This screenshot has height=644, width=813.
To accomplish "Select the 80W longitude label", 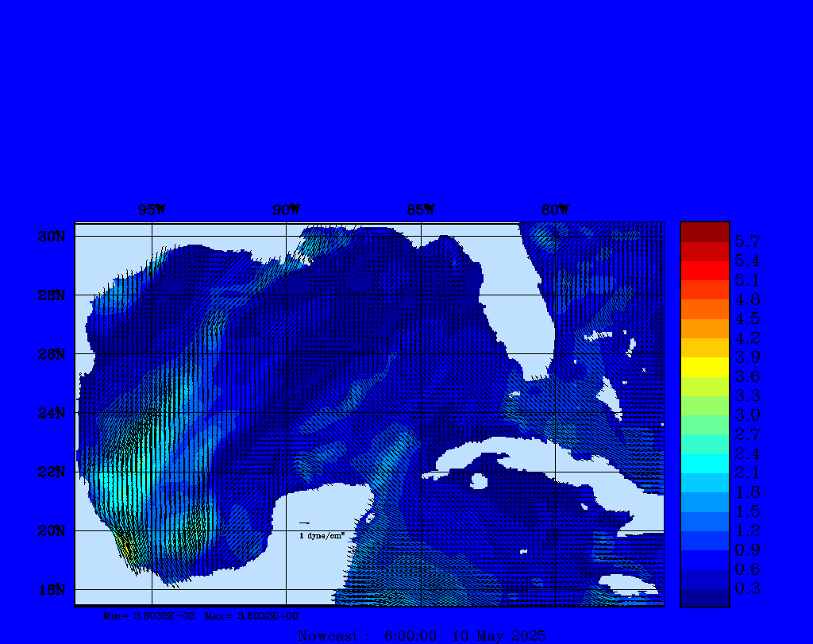I will click(554, 210).
